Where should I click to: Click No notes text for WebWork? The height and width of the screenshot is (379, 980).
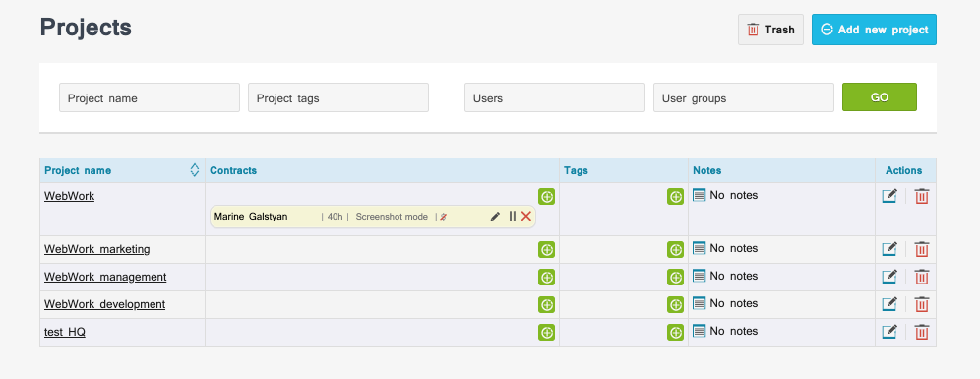click(x=734, y=195)
